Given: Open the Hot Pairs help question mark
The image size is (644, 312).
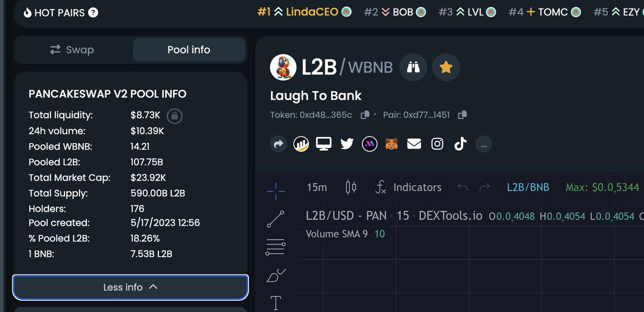Looking at the screenshot, I should click(x=93, y=12).
